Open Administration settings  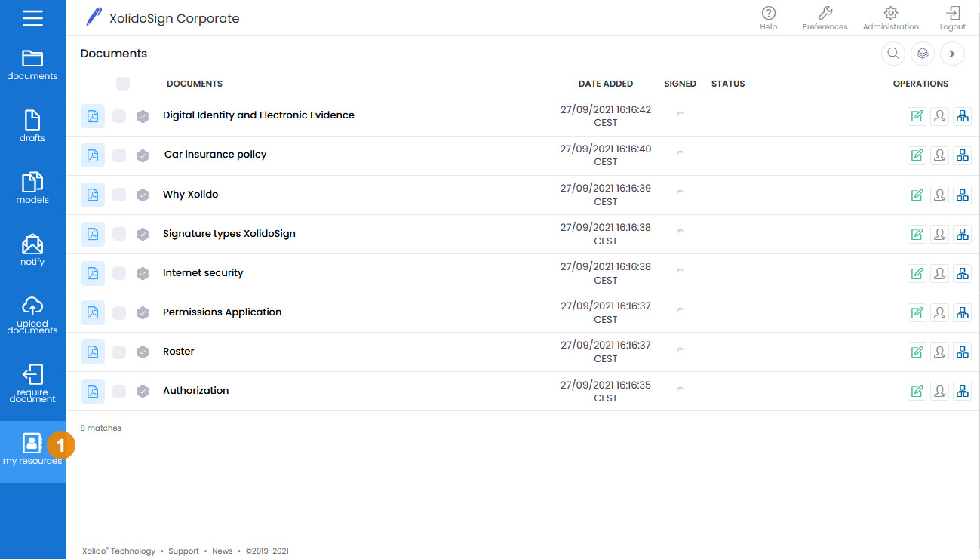click(x=891, y=18)
